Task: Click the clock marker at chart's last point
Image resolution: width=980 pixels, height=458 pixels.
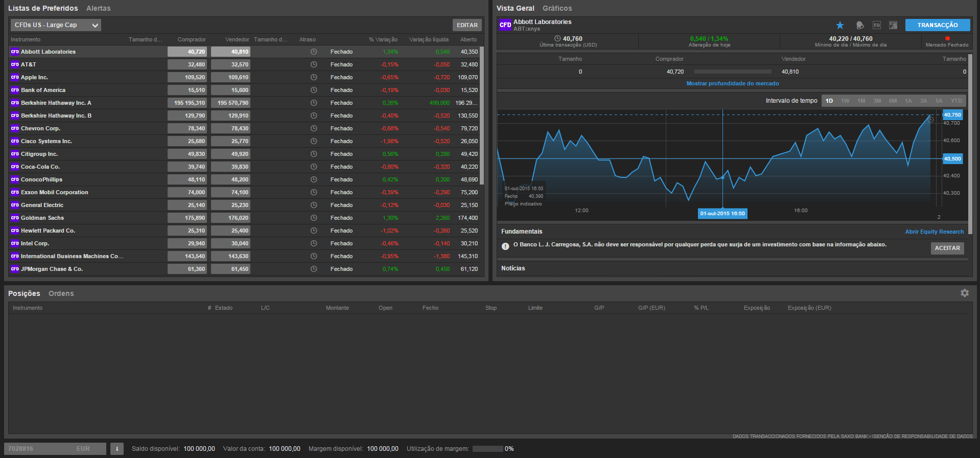Action: pos(930,120)
